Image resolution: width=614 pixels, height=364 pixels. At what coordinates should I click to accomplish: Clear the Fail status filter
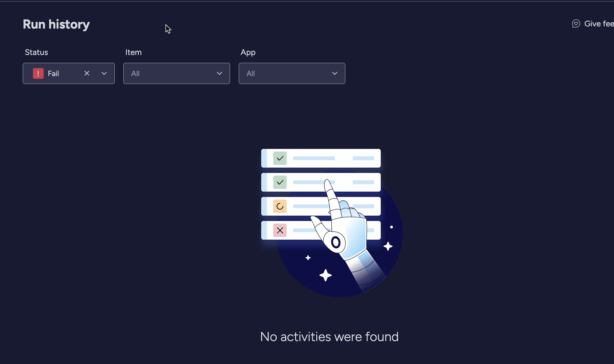point(87,73)
